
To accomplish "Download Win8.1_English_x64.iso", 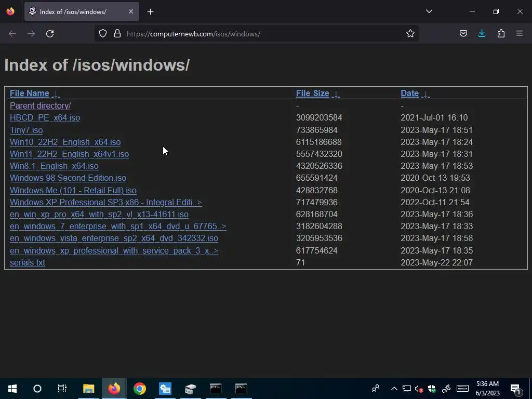I will coord(54,166).
